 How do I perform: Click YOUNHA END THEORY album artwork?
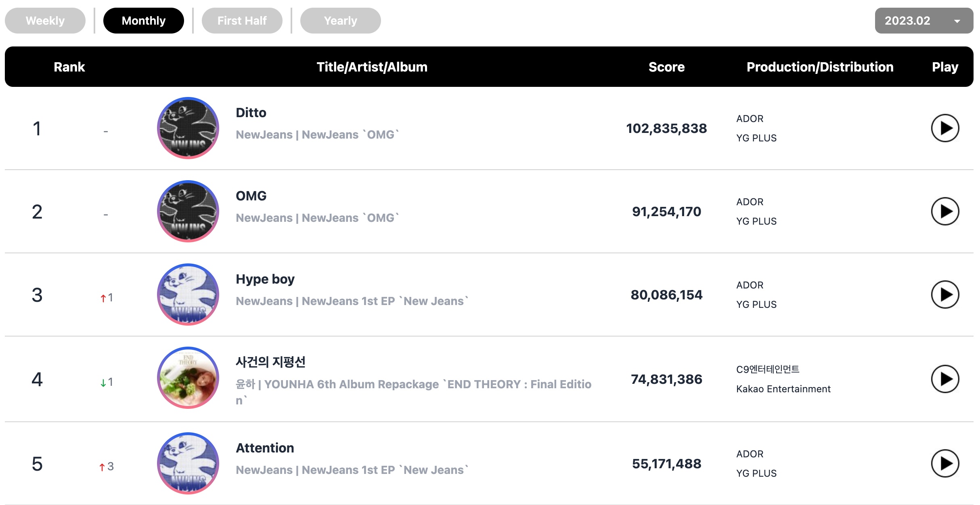188,378
